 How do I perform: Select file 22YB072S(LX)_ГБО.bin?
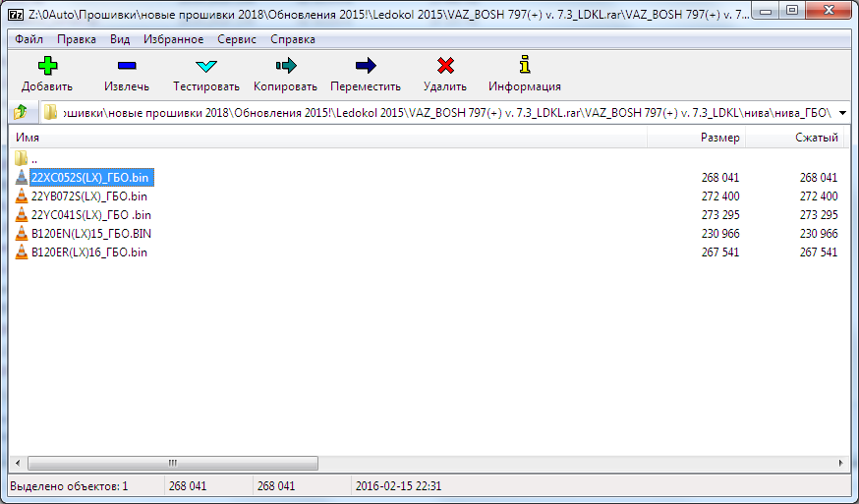(x=88, y=196)
